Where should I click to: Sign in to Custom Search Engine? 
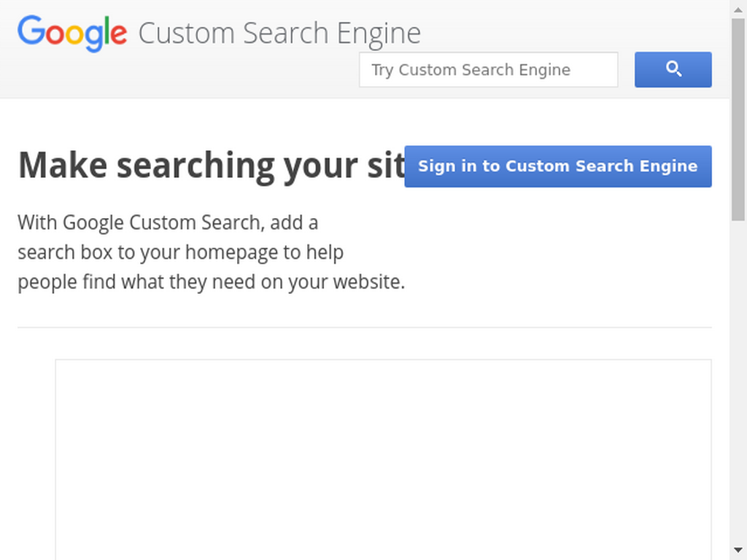tap(558, 166)
